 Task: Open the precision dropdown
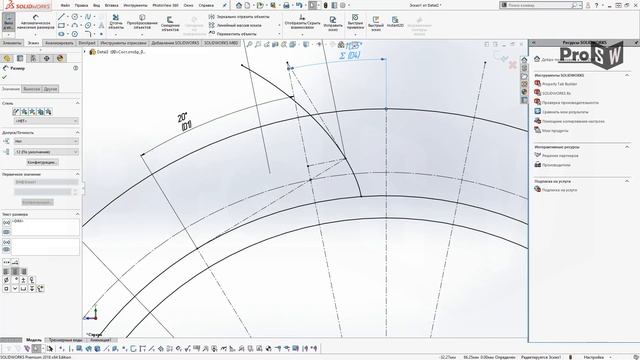[x=46, y=152]
